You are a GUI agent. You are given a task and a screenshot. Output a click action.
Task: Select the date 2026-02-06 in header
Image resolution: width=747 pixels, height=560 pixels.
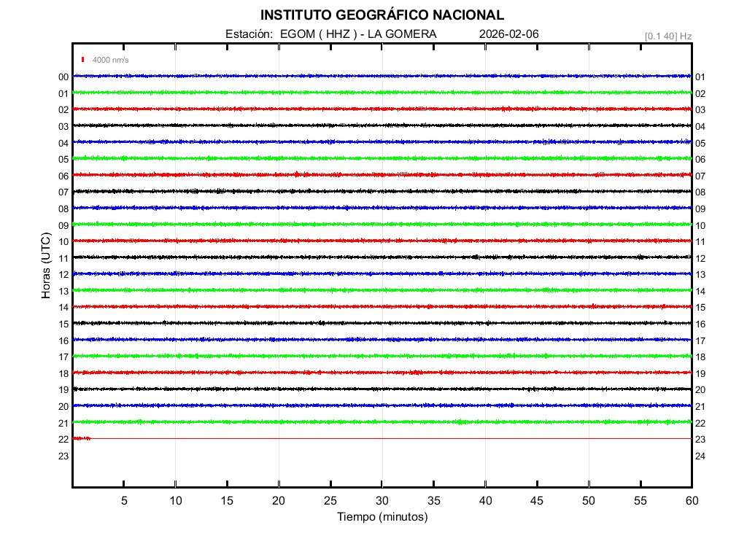pos(509,34)
